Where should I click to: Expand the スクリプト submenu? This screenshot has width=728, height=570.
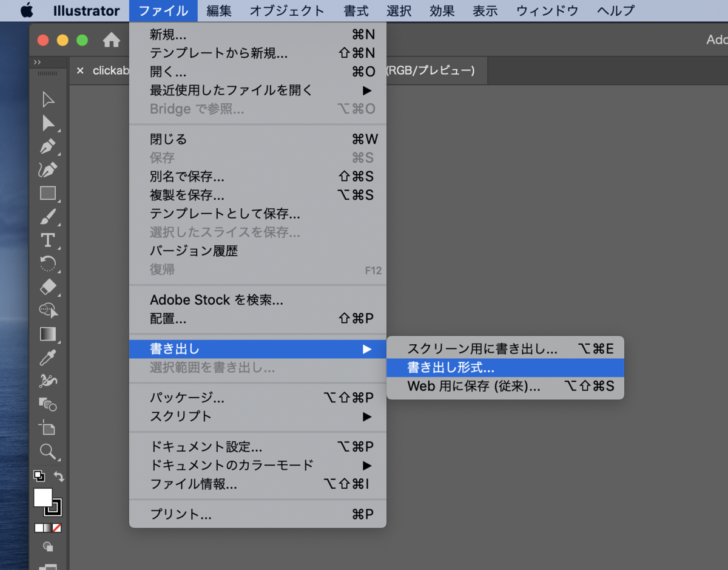coord(258,416)
